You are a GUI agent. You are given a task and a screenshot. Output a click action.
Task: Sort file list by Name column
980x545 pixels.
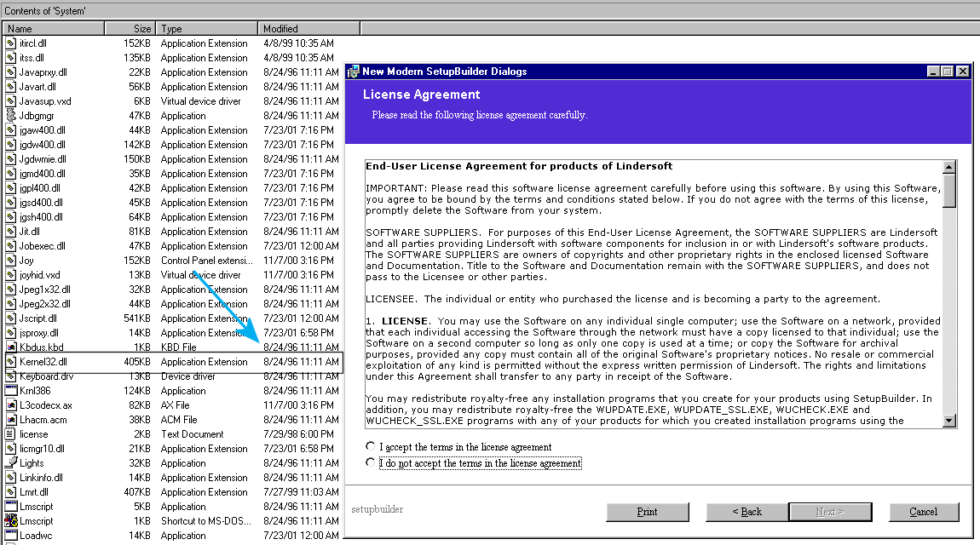(x=54, y=28)
